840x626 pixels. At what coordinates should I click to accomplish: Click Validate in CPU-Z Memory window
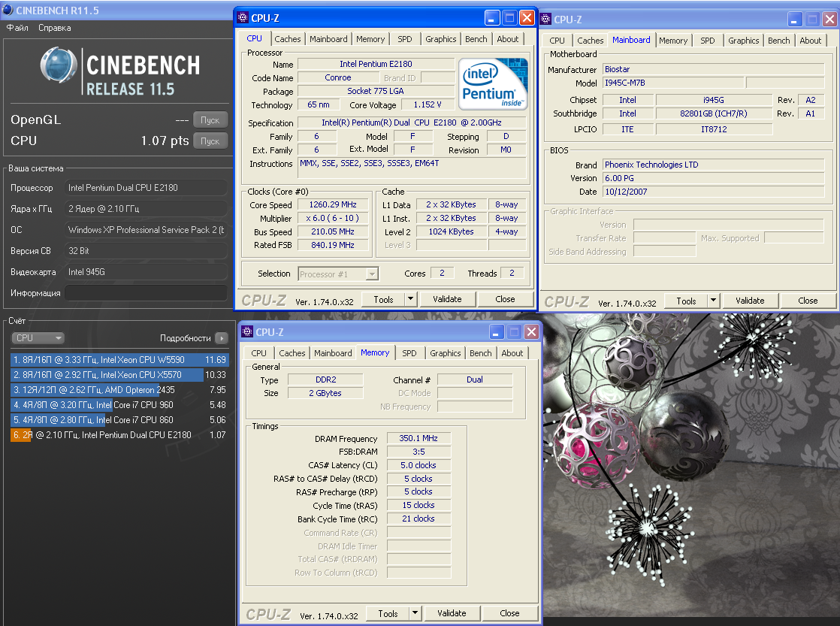[x=452, y=613]
